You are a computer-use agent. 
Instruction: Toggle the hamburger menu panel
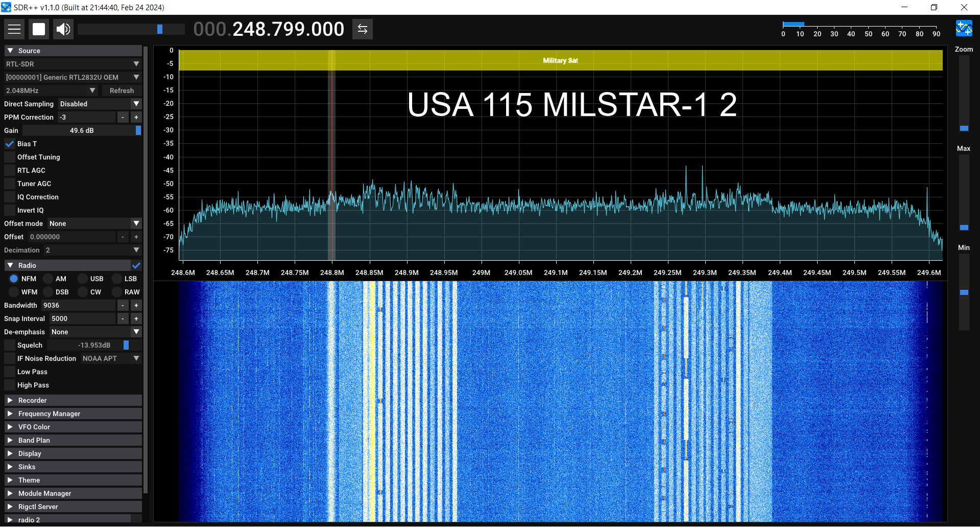[14, 29]
